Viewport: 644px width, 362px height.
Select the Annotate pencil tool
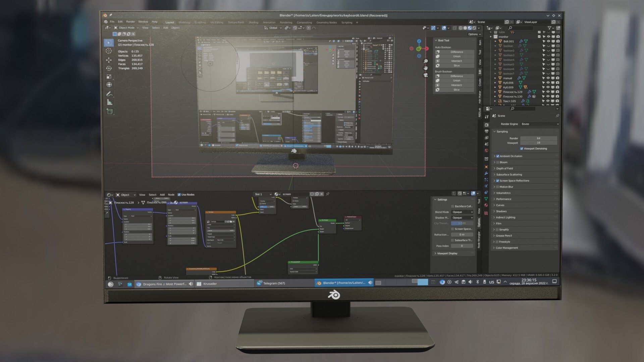coord(109,94)
